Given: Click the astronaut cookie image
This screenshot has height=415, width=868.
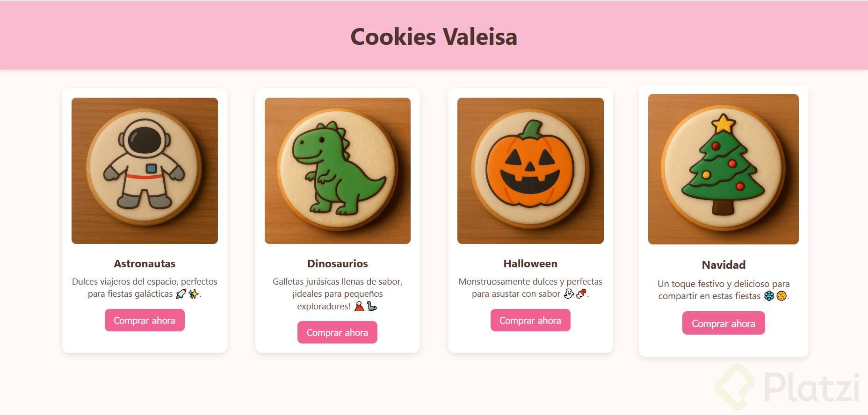Looking at the screenshot, I should point(145,171).
